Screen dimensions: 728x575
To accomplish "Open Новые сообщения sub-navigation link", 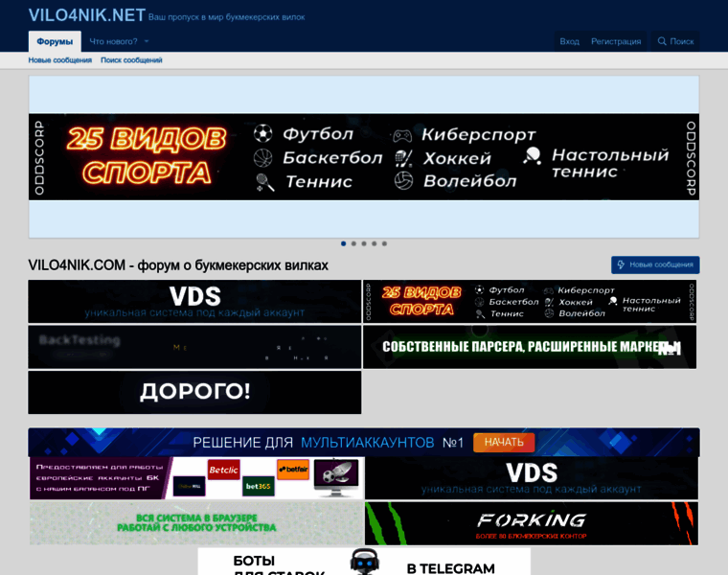I will [x=60, y=60].
